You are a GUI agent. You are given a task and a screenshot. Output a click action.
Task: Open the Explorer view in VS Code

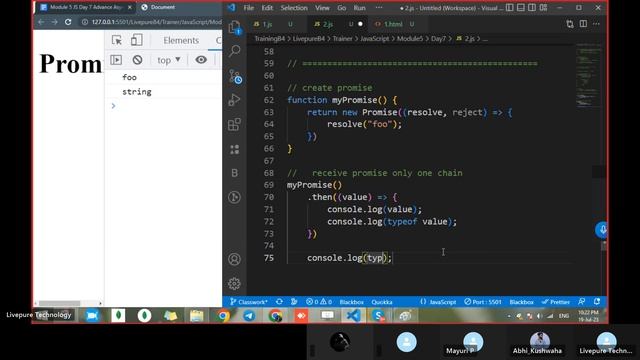point(234,27)
